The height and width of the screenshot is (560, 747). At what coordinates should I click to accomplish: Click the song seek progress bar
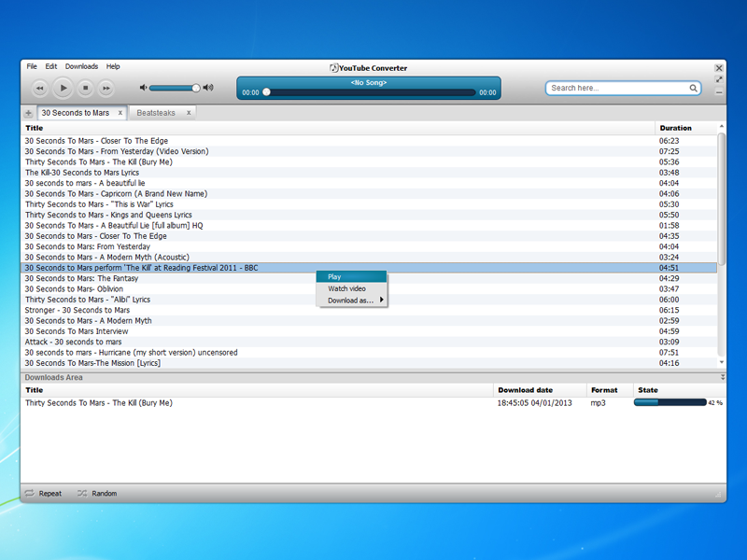(x=369, y=92)
